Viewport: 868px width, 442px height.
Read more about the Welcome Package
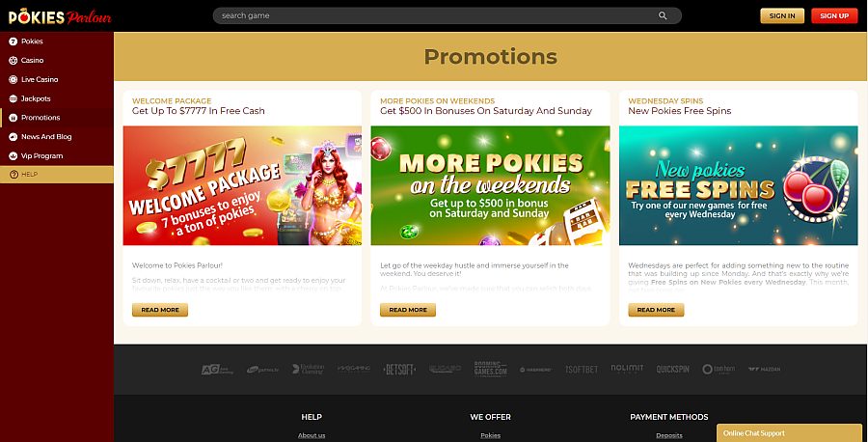point(160,310)
